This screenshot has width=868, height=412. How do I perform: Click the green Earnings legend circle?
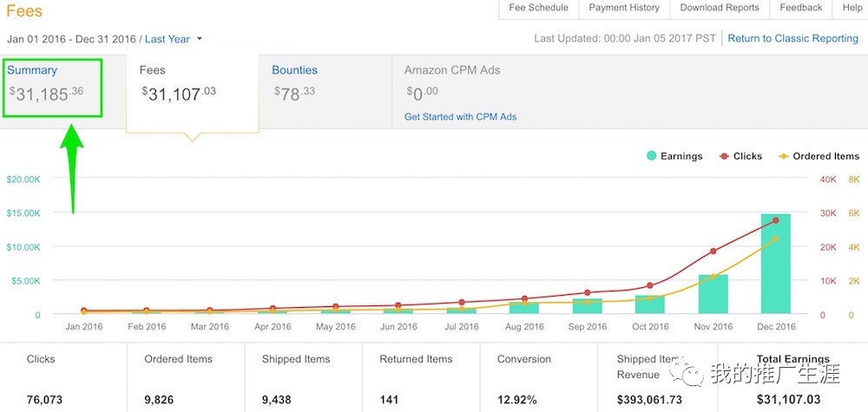(x=651, y=156)
